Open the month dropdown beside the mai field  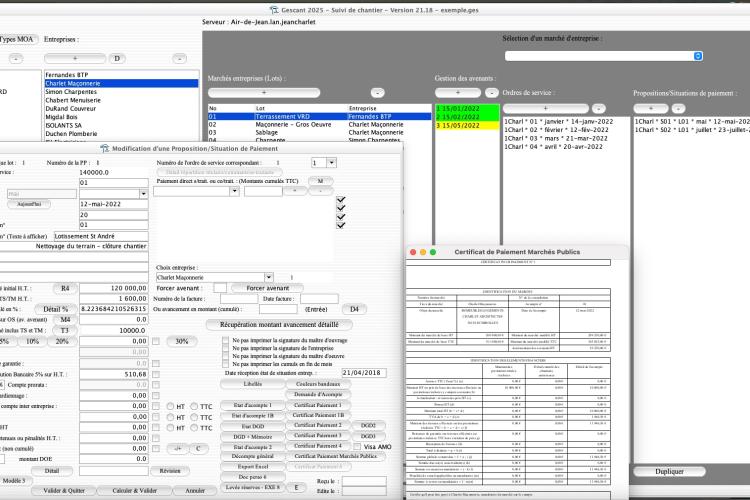click(143, 194)
